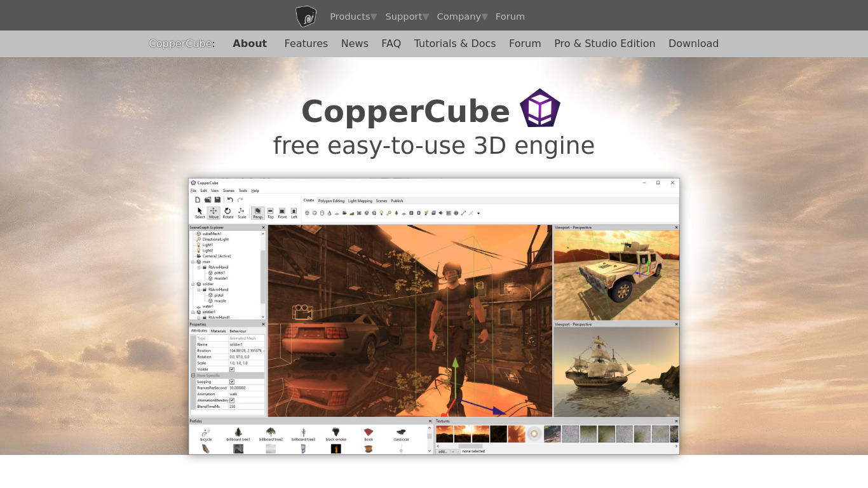The height and width of the screenshot is (488, 868).
Task: Click the New file icon in the CopperCube toolbar
Action: 198,200
